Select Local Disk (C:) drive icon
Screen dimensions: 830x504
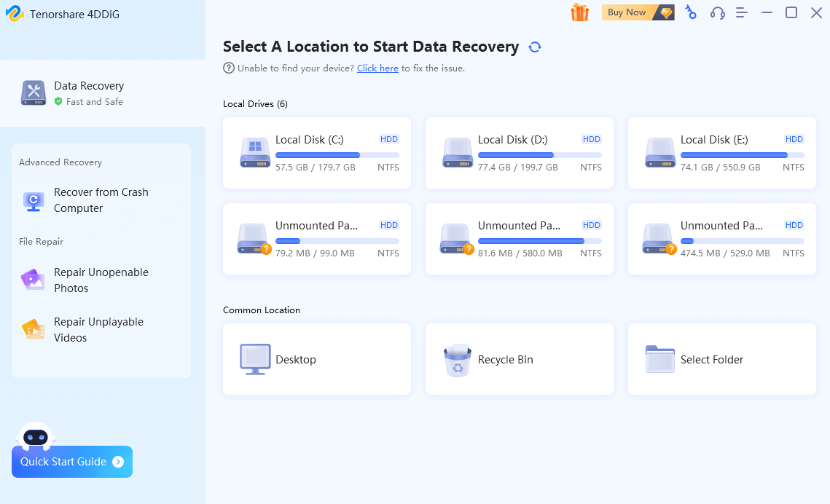pos(255,154)
